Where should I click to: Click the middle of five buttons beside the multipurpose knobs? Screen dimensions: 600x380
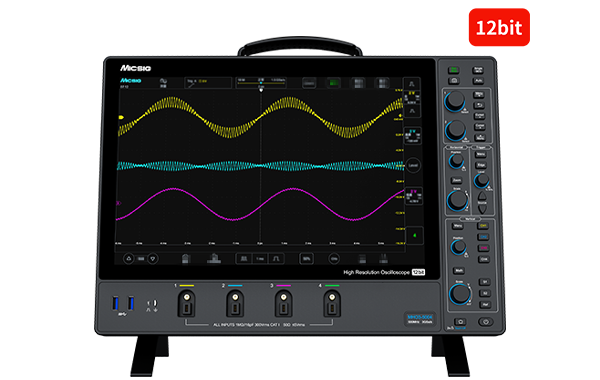479,116
